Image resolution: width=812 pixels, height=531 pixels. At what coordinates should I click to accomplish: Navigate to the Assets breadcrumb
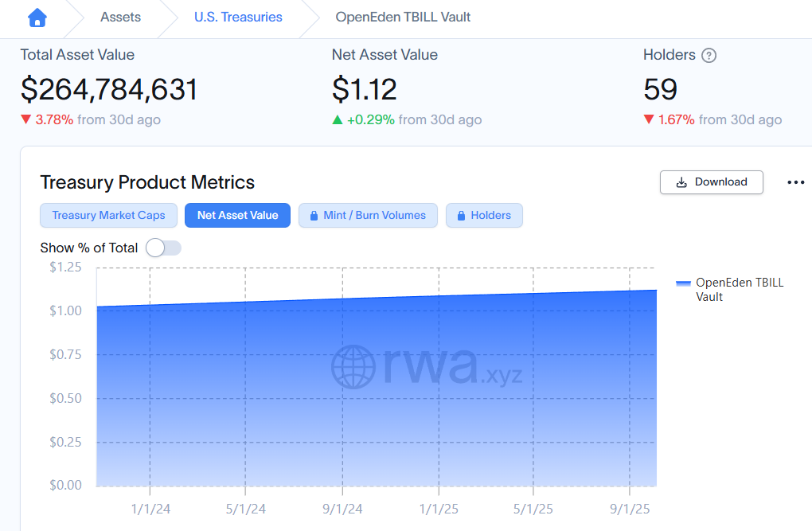tap(121, 17)
